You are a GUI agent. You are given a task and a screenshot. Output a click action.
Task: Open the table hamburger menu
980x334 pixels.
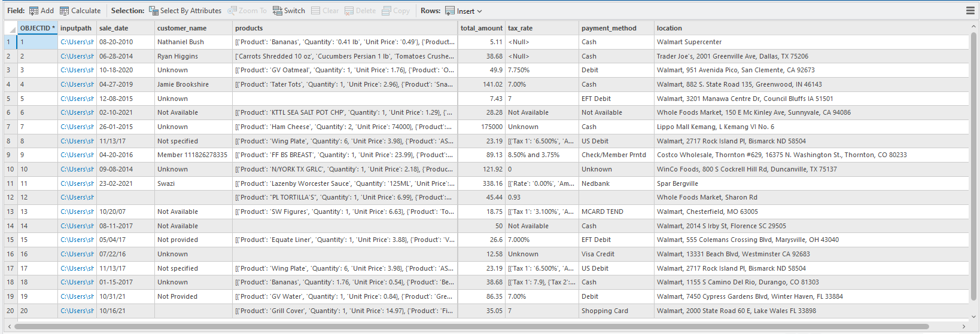tap(970, 11)
